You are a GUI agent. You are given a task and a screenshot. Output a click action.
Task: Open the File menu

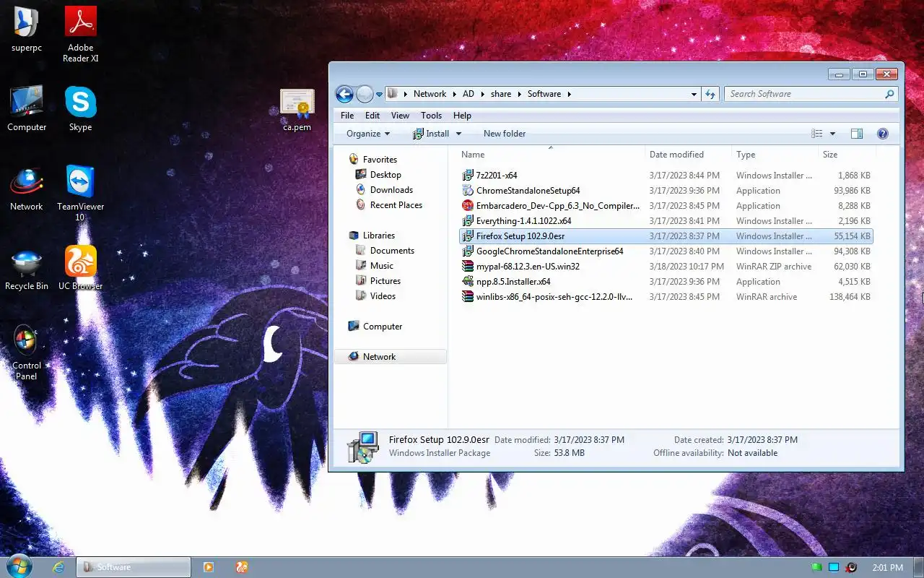tap(347, 116)
